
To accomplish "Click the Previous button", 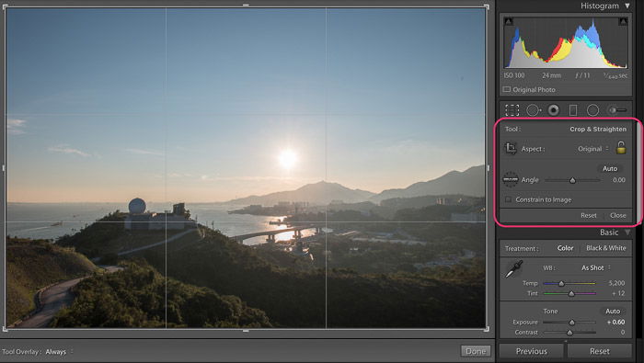I will 532,352.
